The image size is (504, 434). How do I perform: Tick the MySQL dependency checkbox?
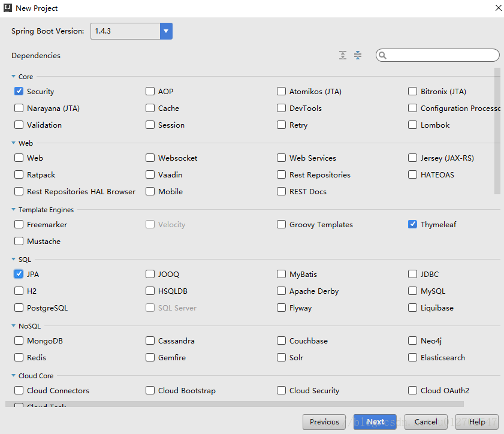coord(413,291)
